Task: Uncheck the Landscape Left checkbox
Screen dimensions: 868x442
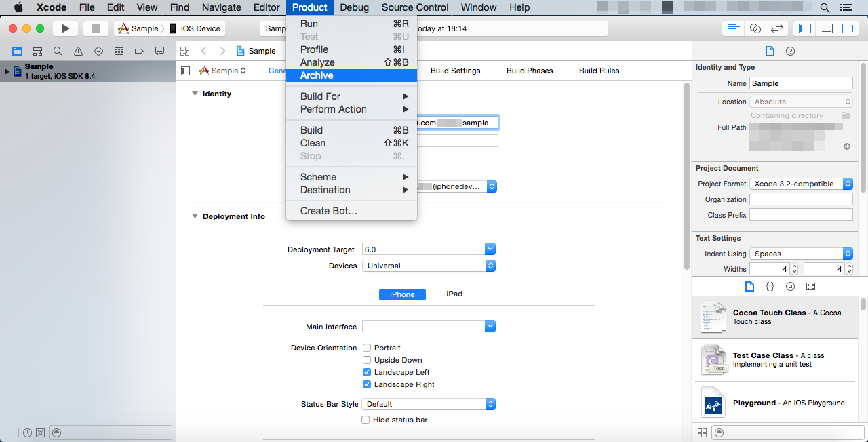Action: (x=366, y=372)
